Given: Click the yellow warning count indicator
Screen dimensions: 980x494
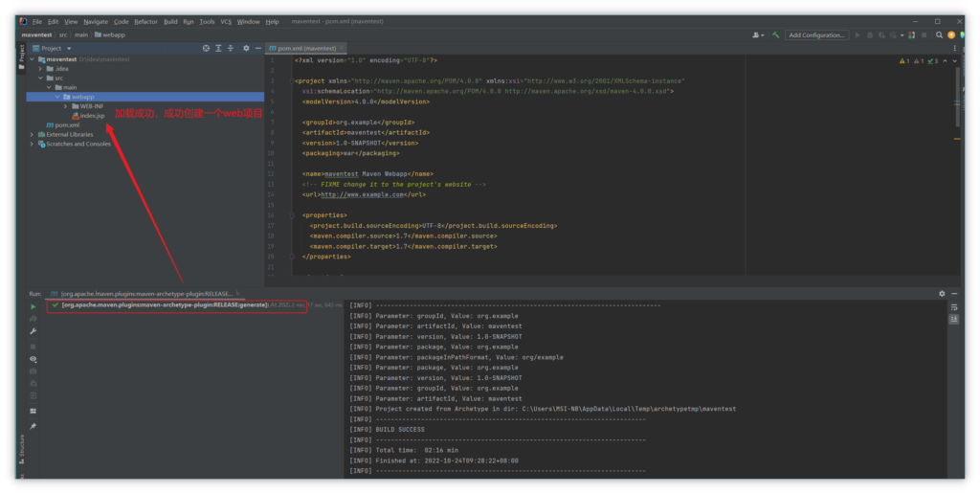Looking at the screenshot, I should 904,60.
